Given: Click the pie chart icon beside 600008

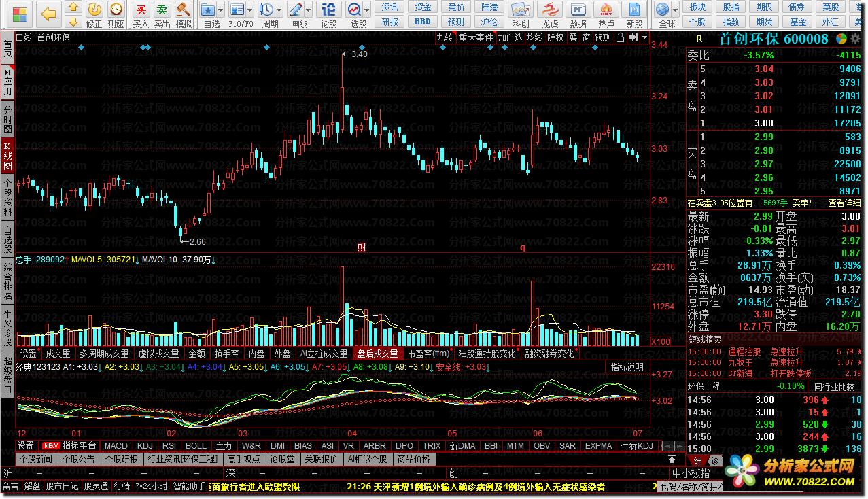Looking at the screenshot, I should pos(841,39).
